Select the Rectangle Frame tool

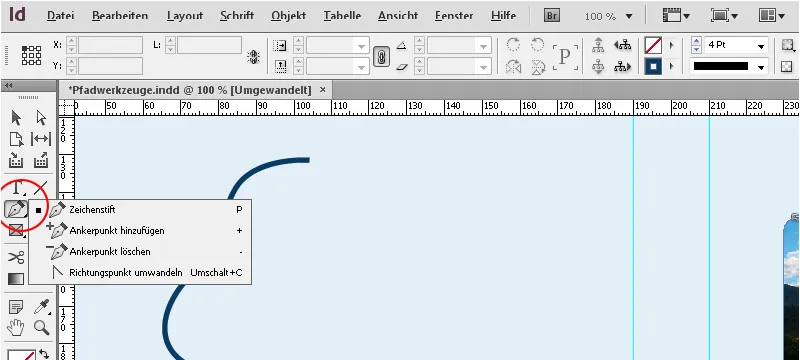[x=16, y=230]
